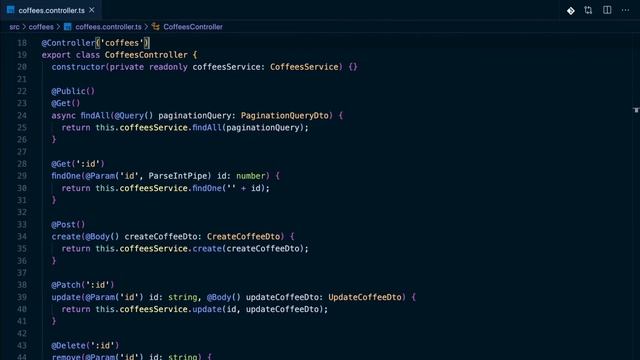Click the coffees.controller.ts breadcrumb
This screenshot has height=360, width=640.
108,27
